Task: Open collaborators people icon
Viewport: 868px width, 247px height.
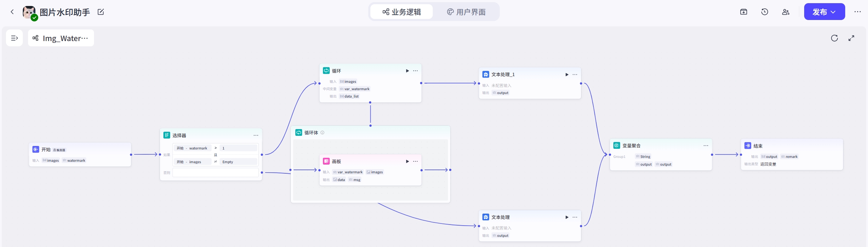Action: click(x=786, y=12)
